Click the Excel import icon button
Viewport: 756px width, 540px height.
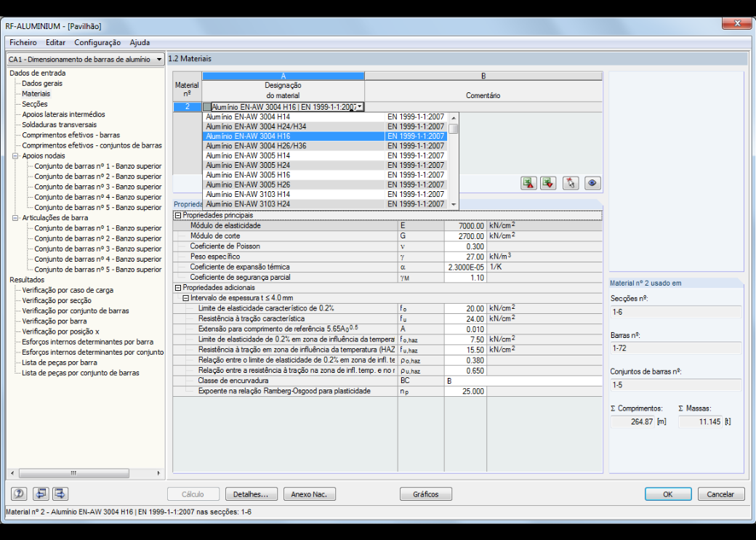pyautogui.click(x=548, y=183)
